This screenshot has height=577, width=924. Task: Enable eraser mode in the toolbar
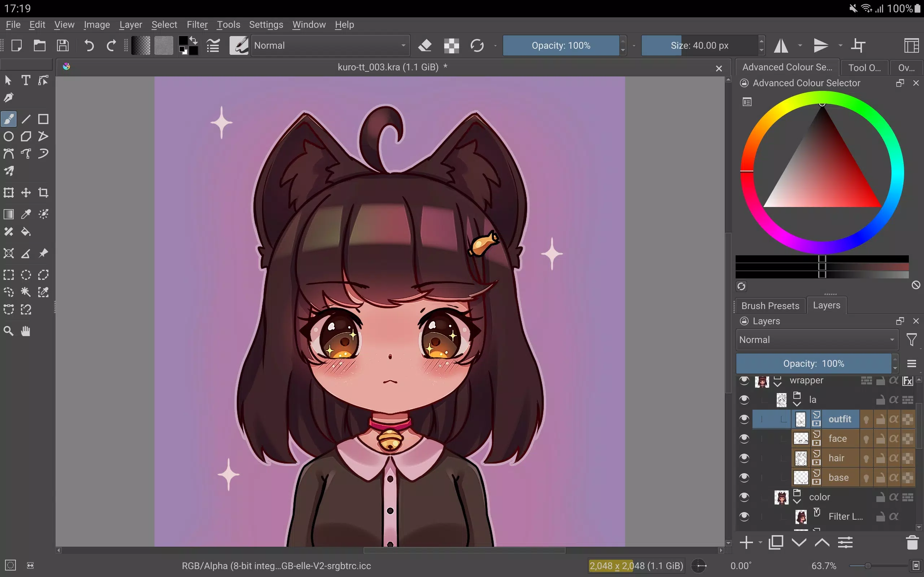click(x=425, y=45)
